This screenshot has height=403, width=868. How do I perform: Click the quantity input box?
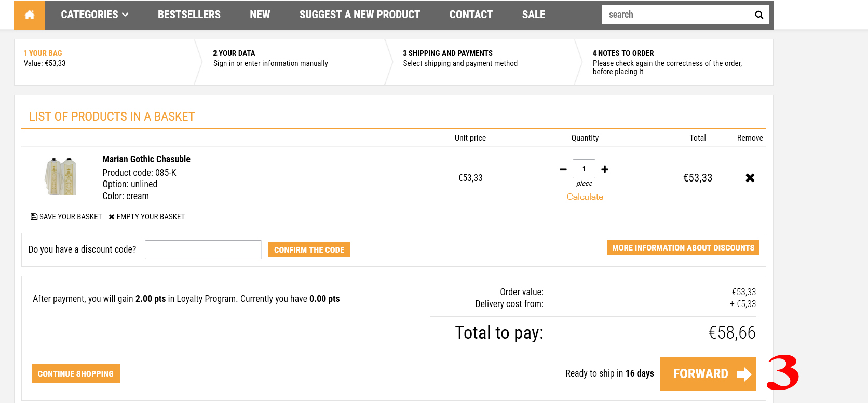(x=584, y=169)
